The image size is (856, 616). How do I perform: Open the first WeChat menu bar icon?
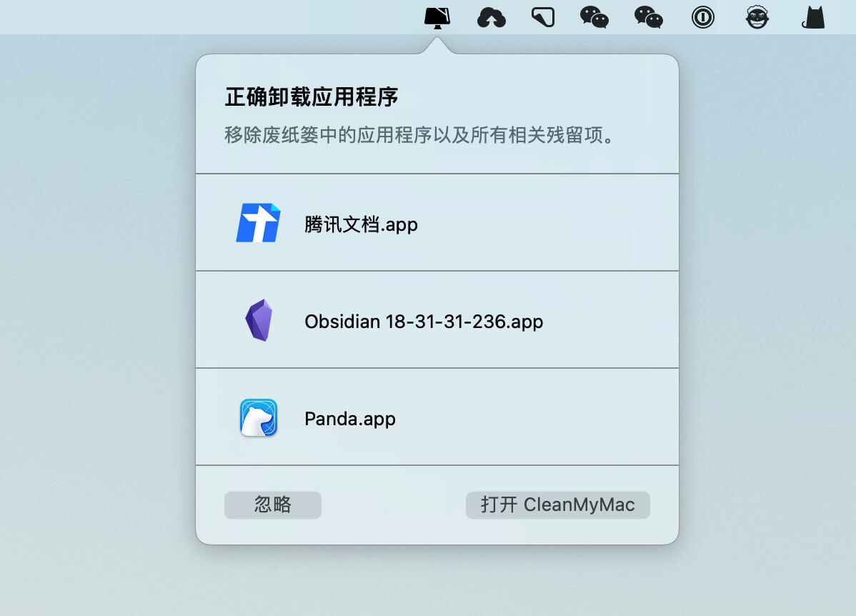[x=594, y=17]
